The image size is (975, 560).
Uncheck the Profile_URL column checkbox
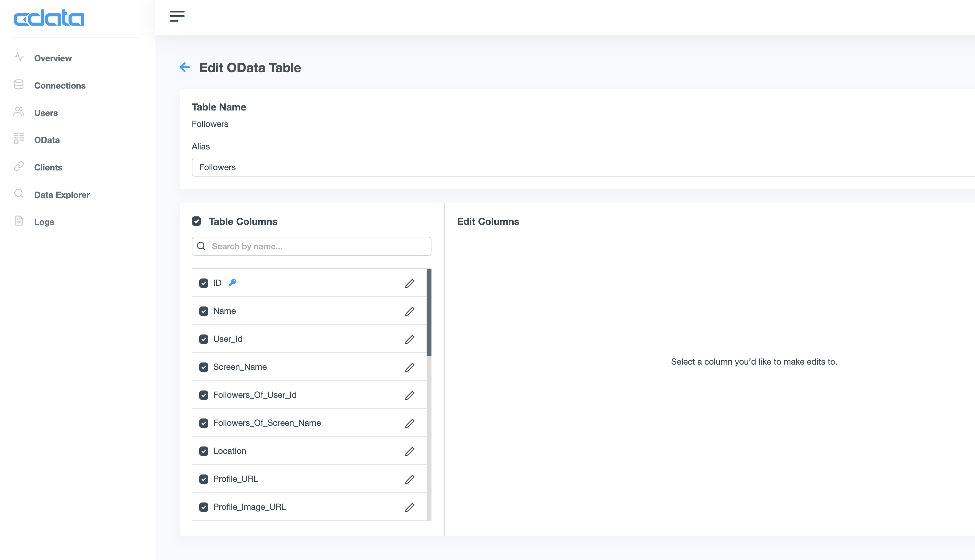(x=203, y=479)
